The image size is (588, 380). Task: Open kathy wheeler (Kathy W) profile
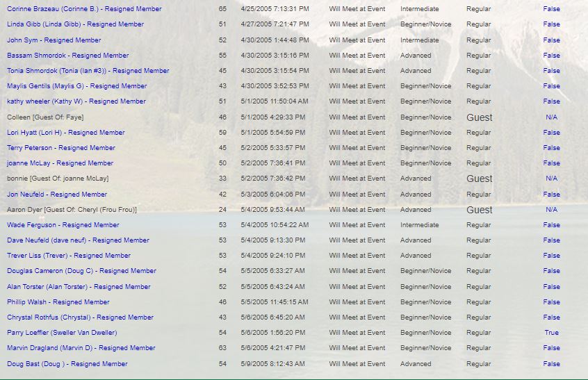[76, 101]
